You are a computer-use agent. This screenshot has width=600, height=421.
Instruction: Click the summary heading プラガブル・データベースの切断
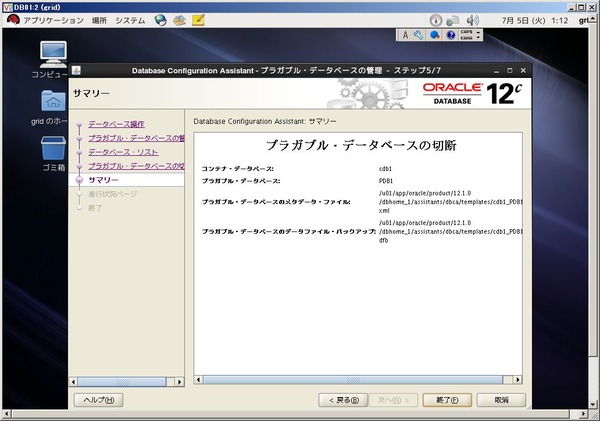[x=361, y=145]
